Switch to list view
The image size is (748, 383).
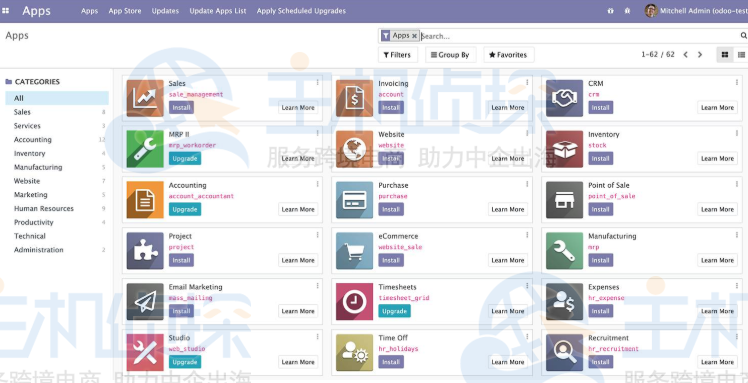[x=741, y=55]
